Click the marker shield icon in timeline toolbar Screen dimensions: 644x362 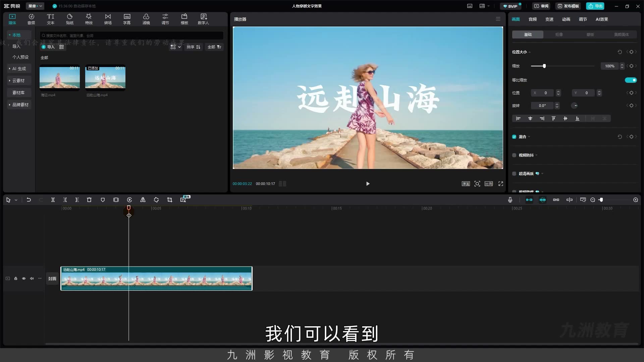[x=103, y=200]
